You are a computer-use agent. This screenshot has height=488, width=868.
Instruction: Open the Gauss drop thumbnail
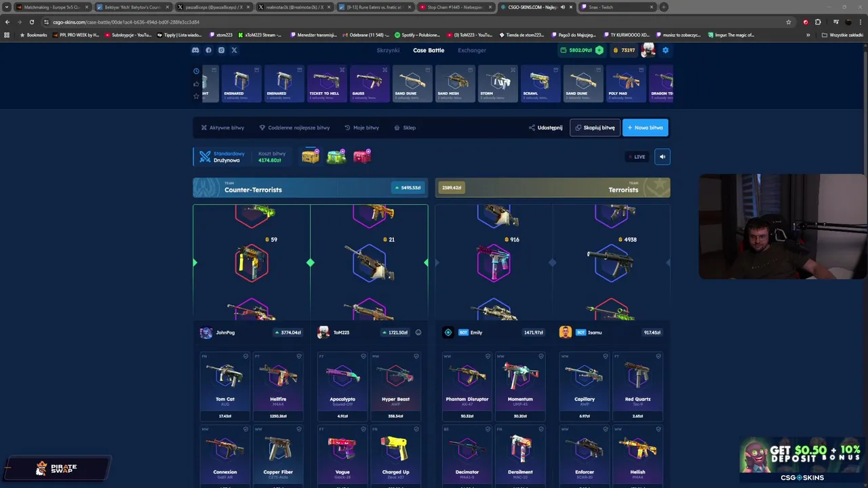pyautogui.click(x=370, y=84)
